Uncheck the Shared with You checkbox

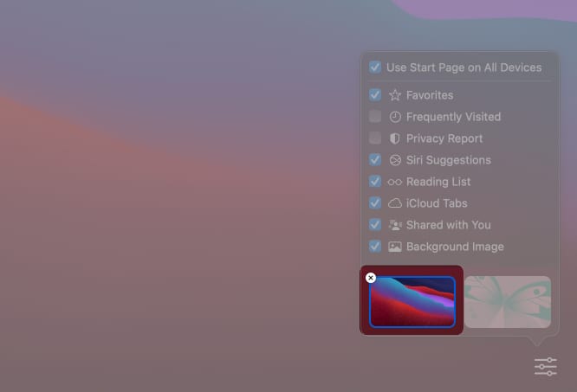(375, 224)
